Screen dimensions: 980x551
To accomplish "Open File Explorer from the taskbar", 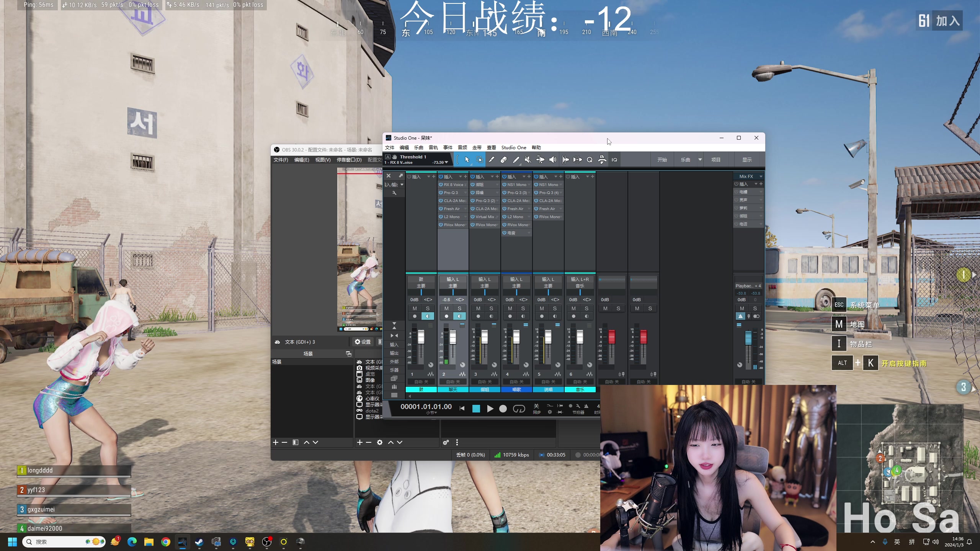I will (149, 542).
